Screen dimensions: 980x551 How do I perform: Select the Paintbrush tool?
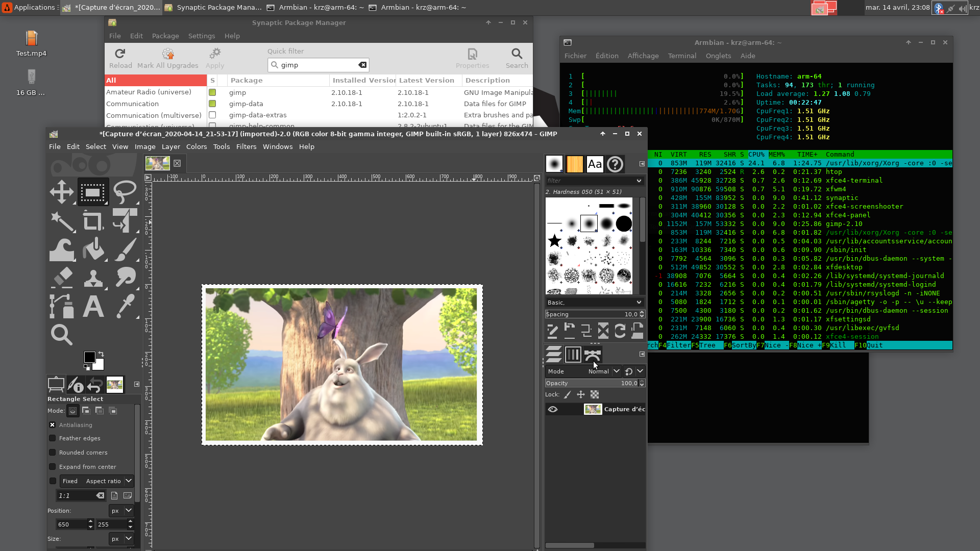point(125,249)
